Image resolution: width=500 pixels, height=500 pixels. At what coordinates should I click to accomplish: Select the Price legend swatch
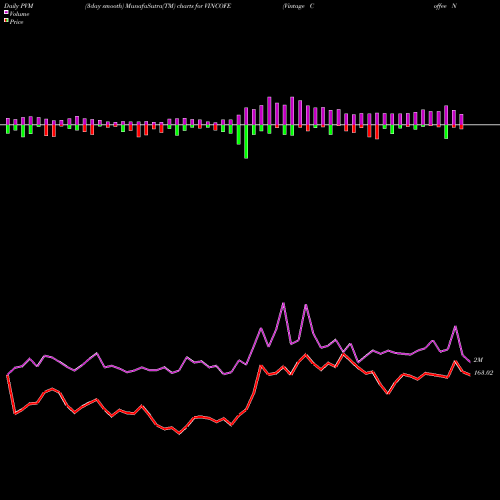click(6, 20)
